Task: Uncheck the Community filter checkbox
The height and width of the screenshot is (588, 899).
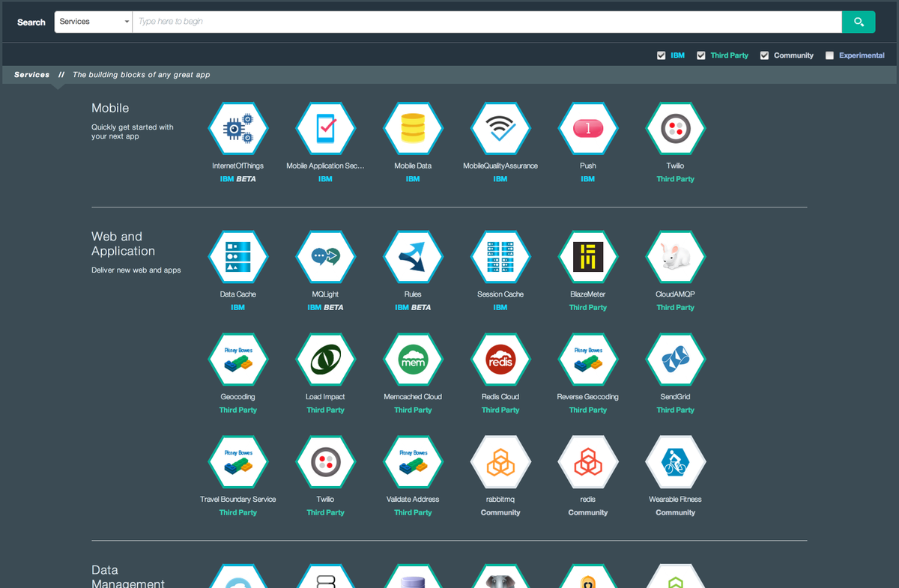Action: point(764,55)
